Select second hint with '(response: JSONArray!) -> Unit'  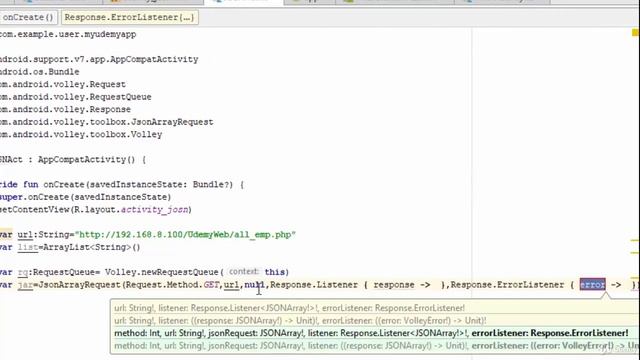point(300,321)
